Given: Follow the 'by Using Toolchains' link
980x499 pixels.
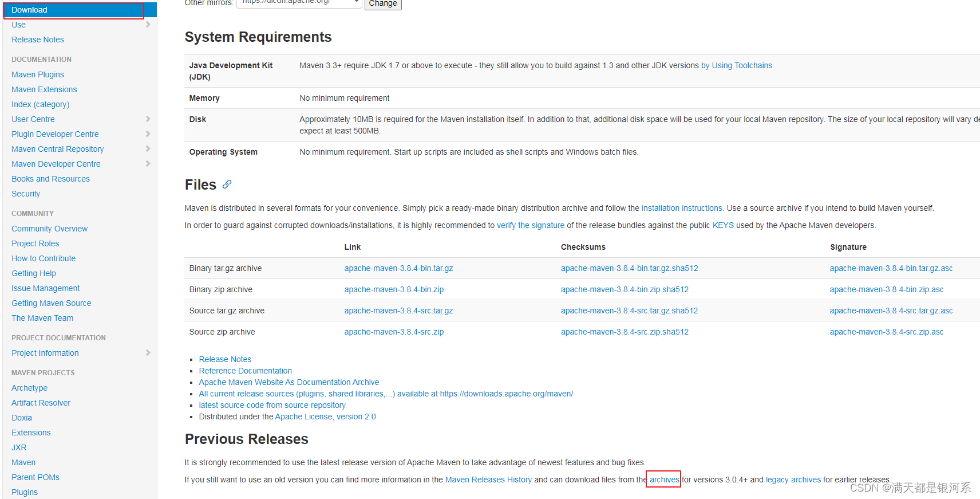Looking at the screenshot, I should coord(737,65).
